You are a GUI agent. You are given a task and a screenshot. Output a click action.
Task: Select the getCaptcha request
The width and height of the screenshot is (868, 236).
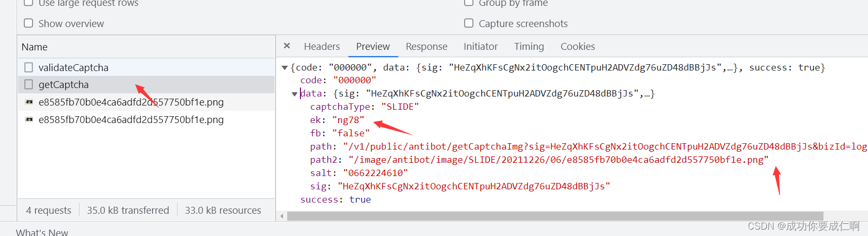(x=146, y=84)
